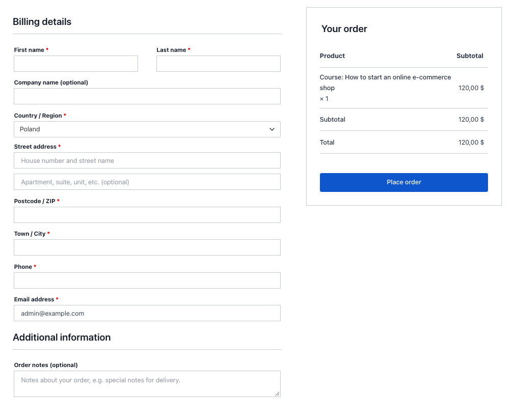Click the Total amount 120,00 $

coord(471,142)
